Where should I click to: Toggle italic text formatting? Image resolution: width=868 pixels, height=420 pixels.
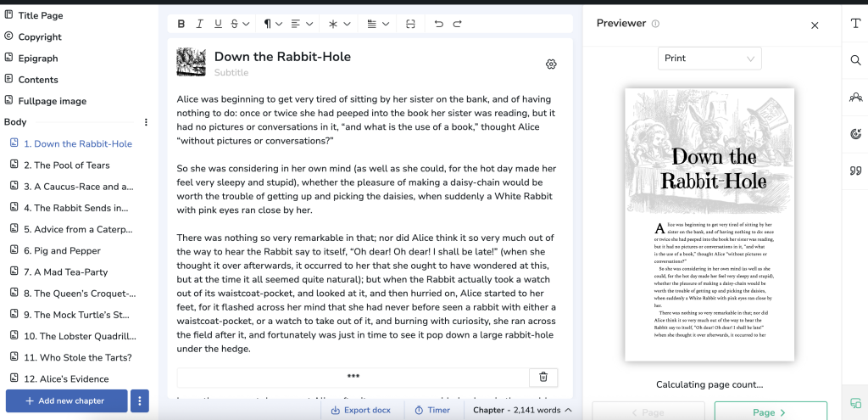click(201, 24)
